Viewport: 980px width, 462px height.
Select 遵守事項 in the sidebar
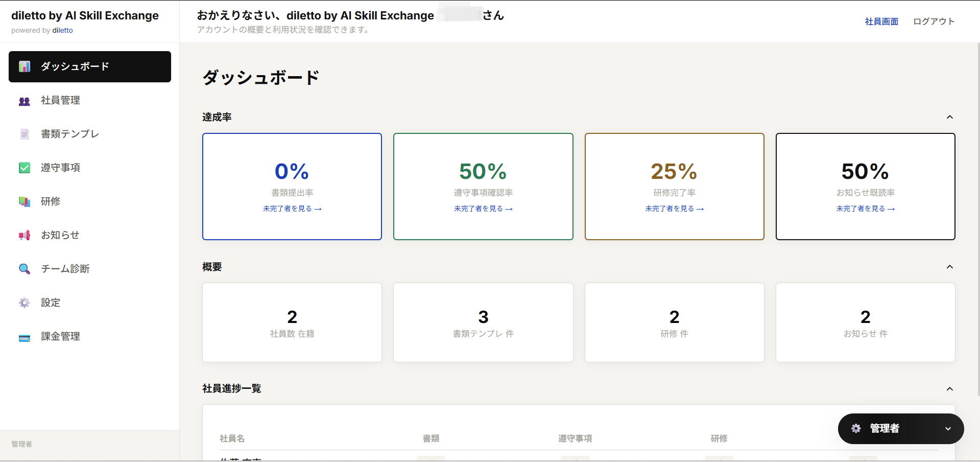click(90, 168)
